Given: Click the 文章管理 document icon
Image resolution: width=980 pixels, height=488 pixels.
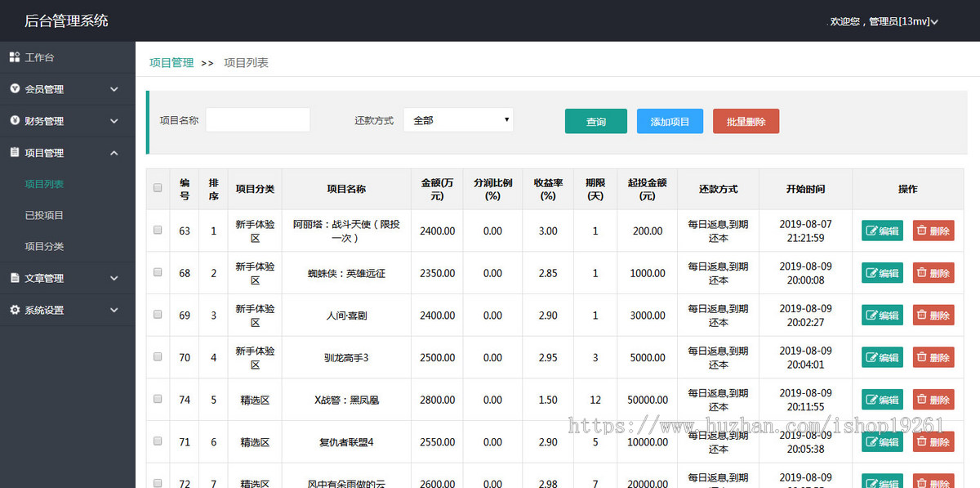Looking at the screenshot, I should pos(15,278).
